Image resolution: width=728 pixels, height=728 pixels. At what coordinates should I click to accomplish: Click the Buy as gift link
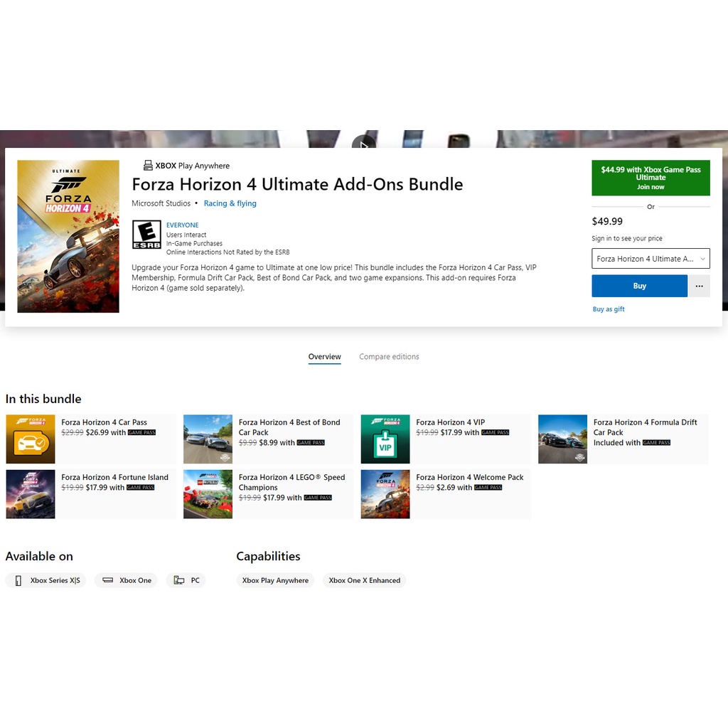pos(609,309)
